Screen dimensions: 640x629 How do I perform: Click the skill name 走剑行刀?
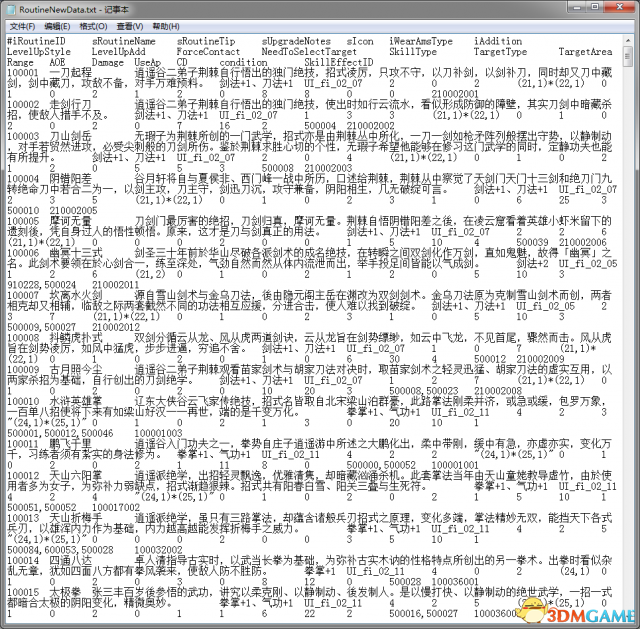tap(71, 105)
